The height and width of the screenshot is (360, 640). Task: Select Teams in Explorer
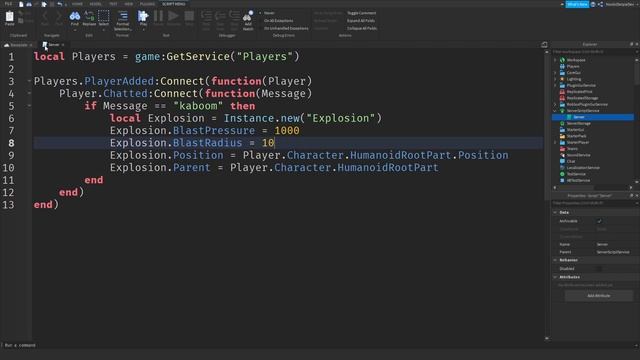pyautogui.click(x=572, y=149)
